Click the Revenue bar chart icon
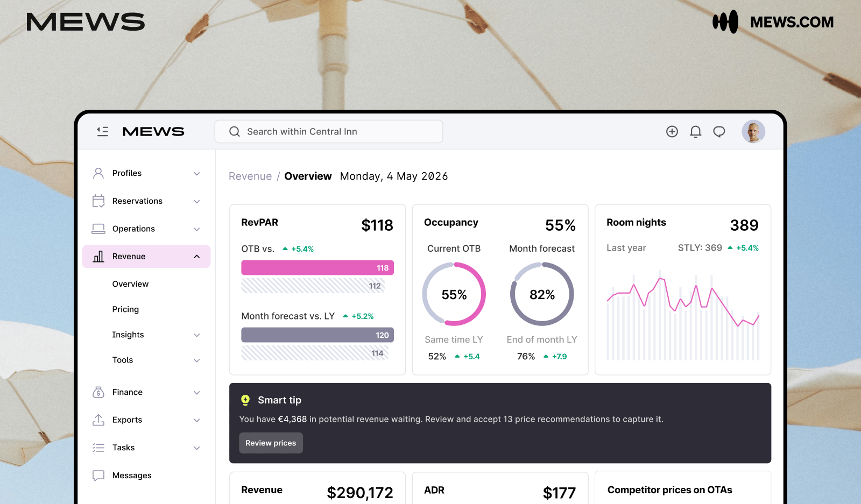 (x=98, y=257)
